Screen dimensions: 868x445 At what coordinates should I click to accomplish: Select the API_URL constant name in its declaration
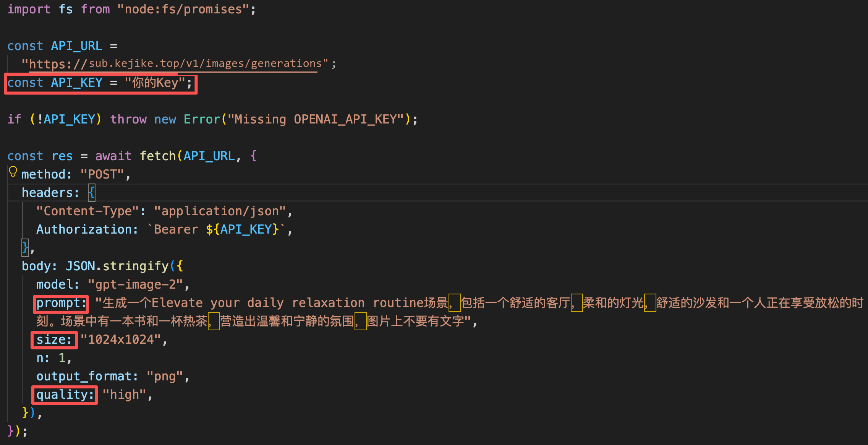click(76, 46)
